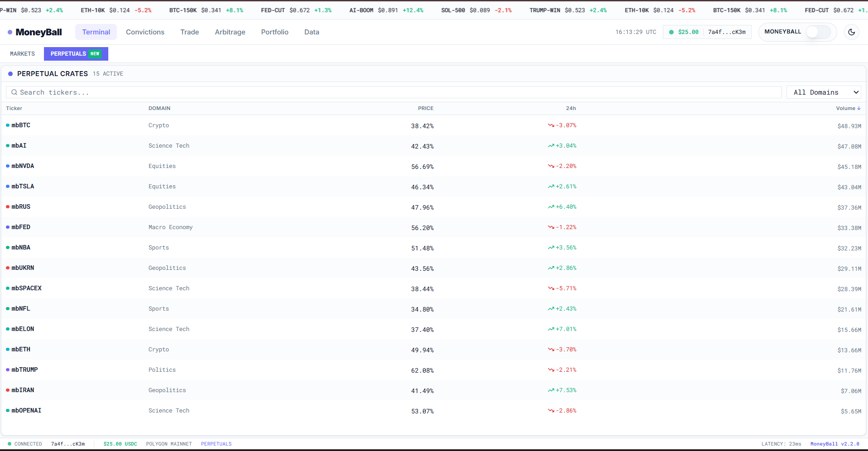Open the mbNVDA ticker
The image size is (868, 451).
[x=23, y=166]
